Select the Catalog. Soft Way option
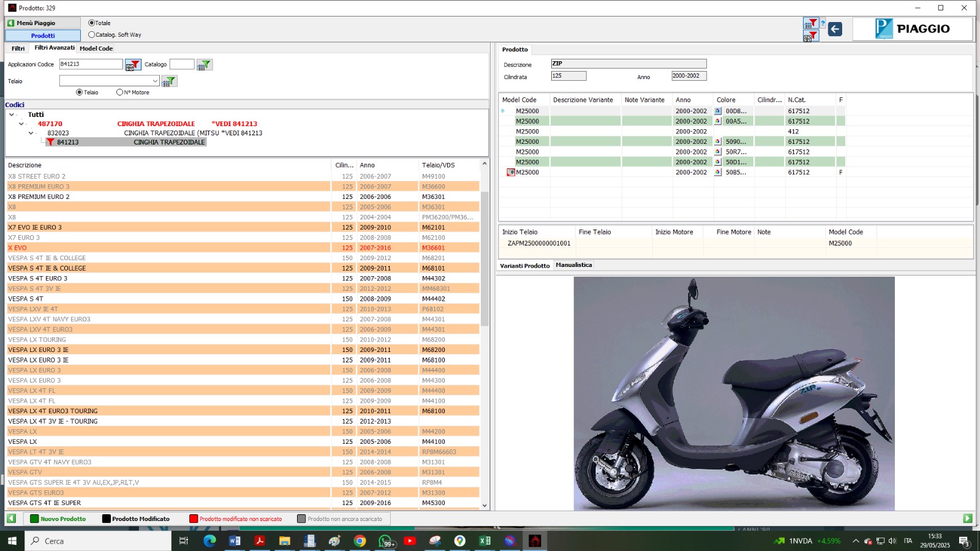This screenshot has width=980, height=551. 92,35
